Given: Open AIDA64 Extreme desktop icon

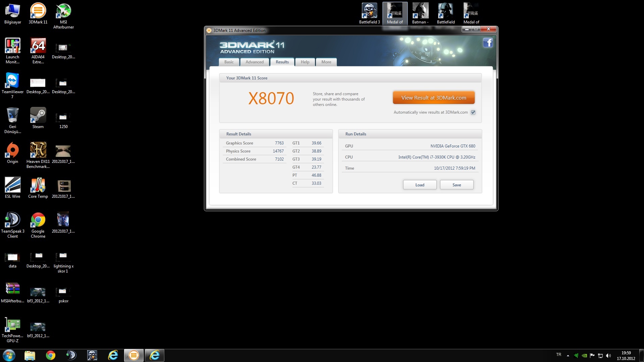Looking at the screenshot, I should 38,51.
